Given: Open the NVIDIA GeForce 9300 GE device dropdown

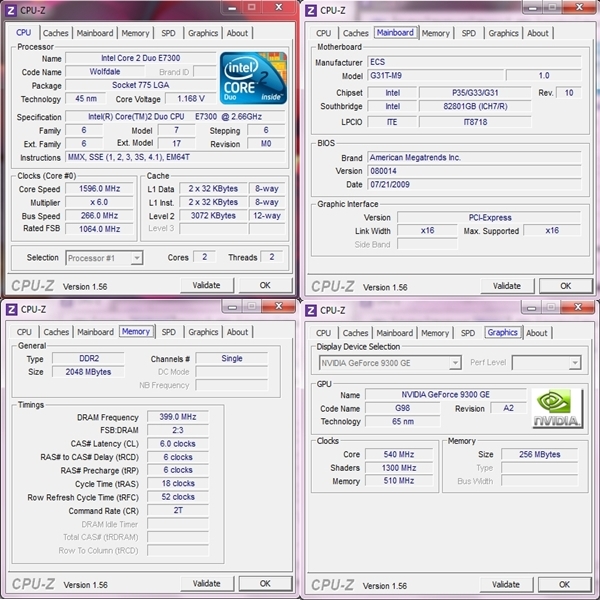Looking at the screenshot, I should tap(455, 362).
